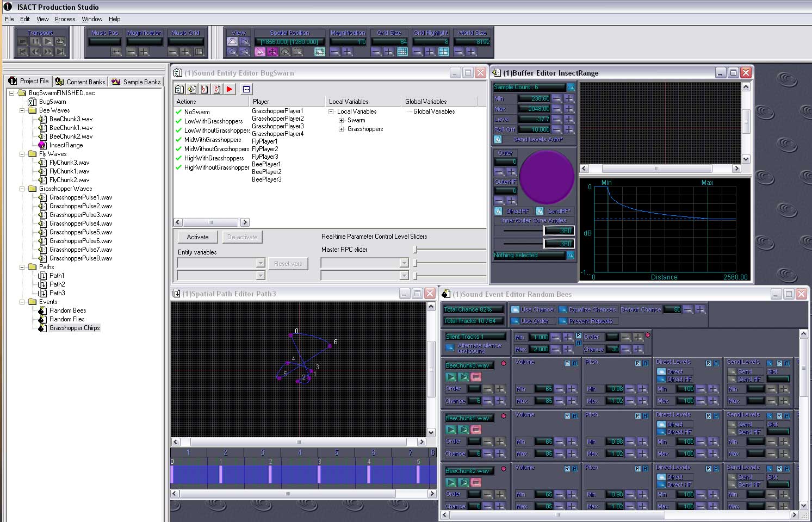Open the Process menu

65,19
